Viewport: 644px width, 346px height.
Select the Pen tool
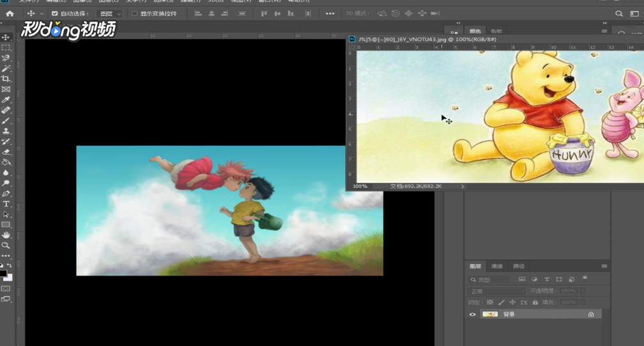tap(6, 194)
